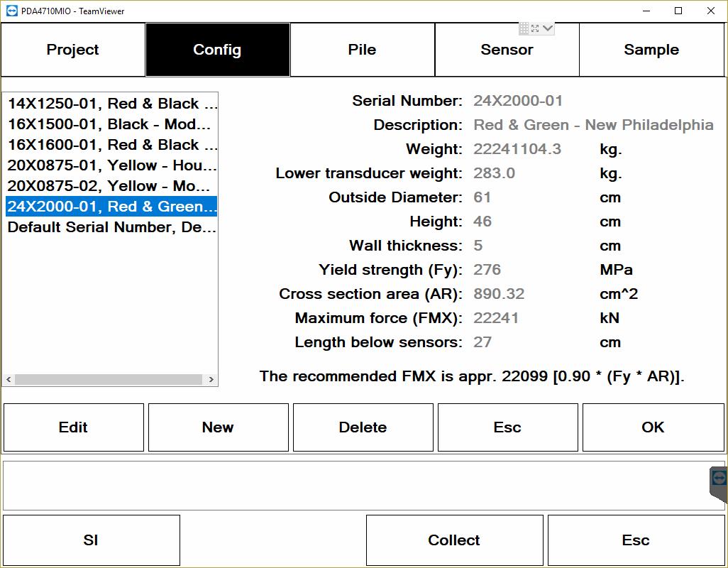Click the TeamViewer logo in title bar
This screenshot has height=568, width=728.
tap(10, 11)
